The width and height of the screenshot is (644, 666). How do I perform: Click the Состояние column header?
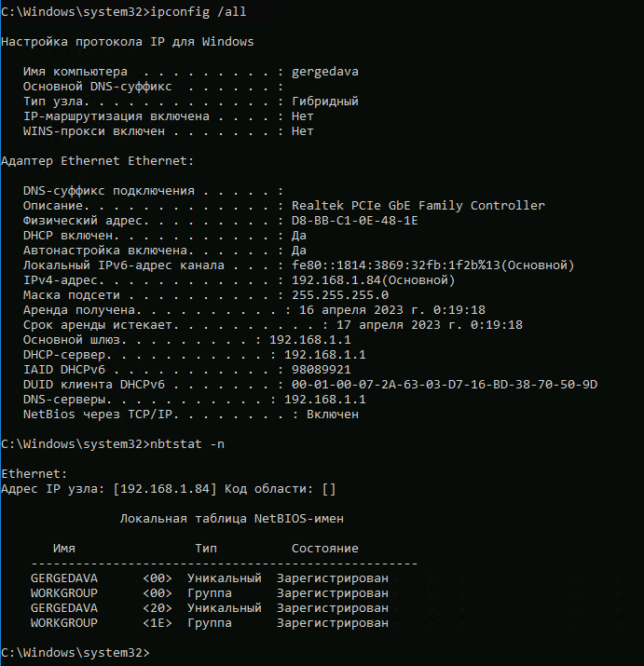click(x=324, y=549)
